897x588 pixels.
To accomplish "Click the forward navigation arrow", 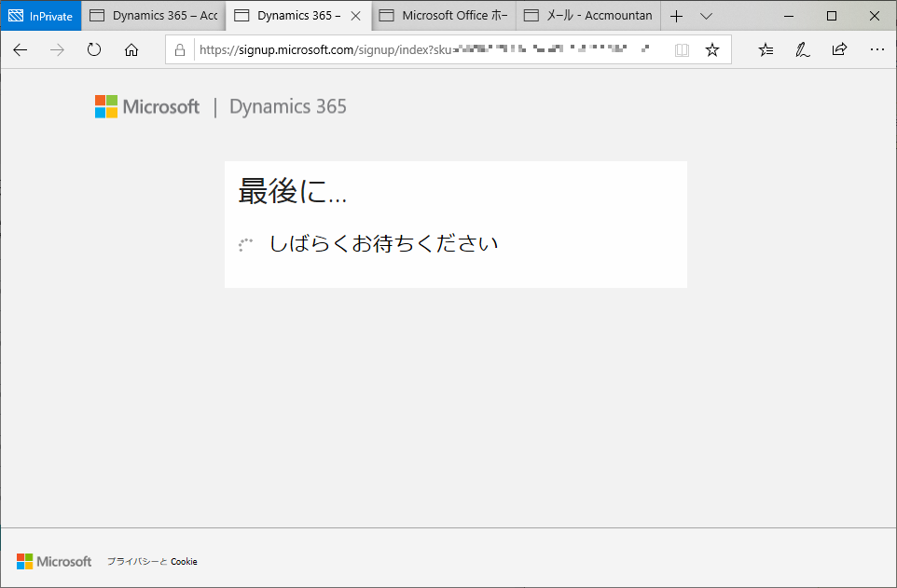I will click(x=57, y=50).
